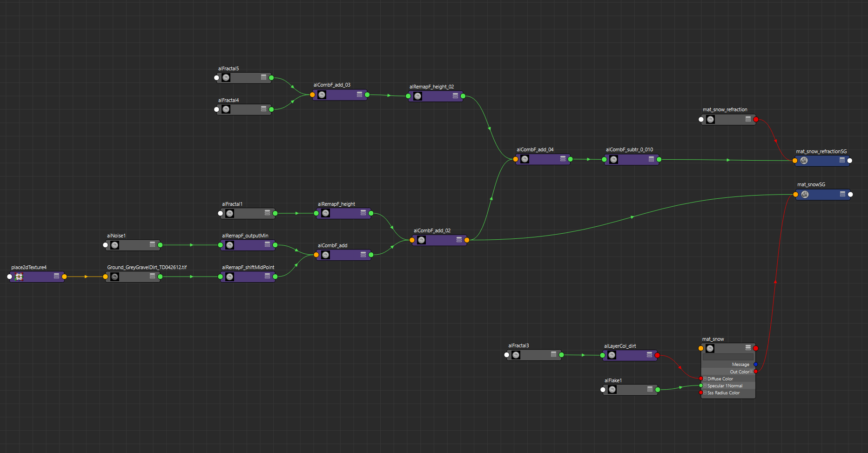Click the alFlake1 node swatch icon
The width and height of the screenshot is (868, 453).
pyautogui.click(x=612, y=390)
